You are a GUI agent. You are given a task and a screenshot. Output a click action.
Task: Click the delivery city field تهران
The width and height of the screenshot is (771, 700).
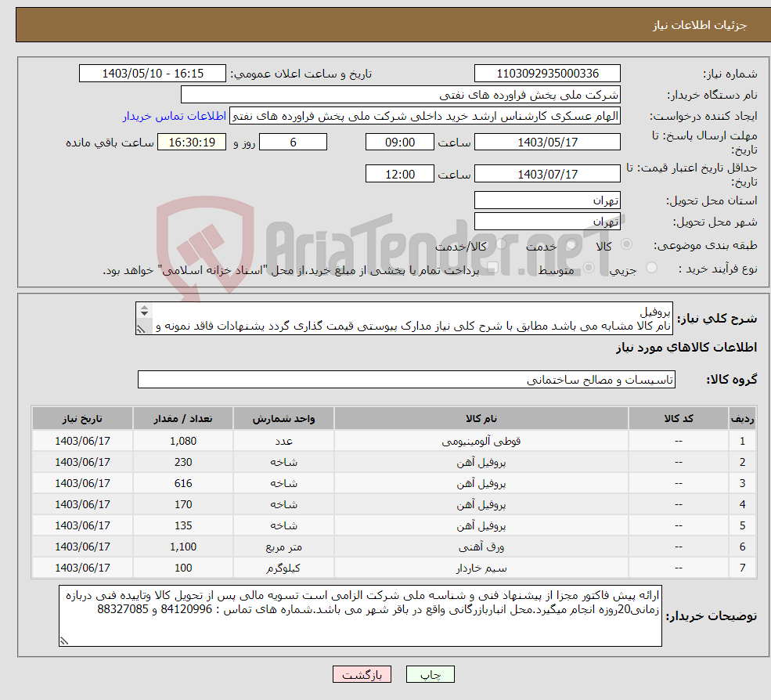(x=547, y=222)
